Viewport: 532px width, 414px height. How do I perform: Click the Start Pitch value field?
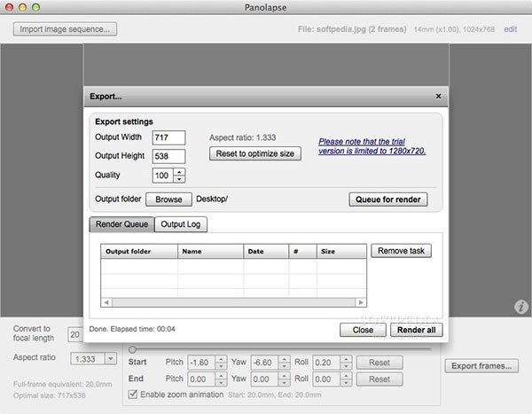(201, 363)
